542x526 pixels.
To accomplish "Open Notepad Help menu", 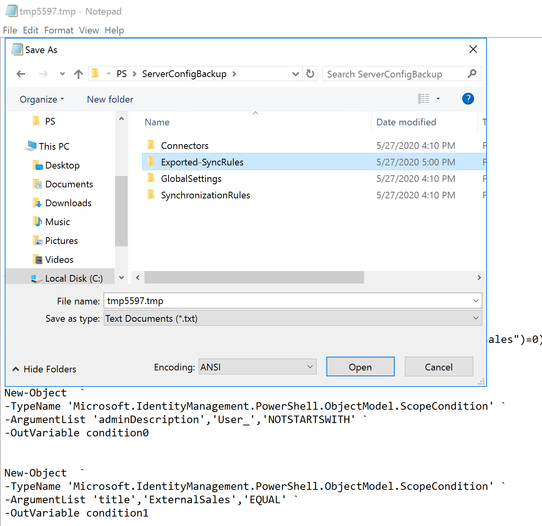I will point(114,30).
